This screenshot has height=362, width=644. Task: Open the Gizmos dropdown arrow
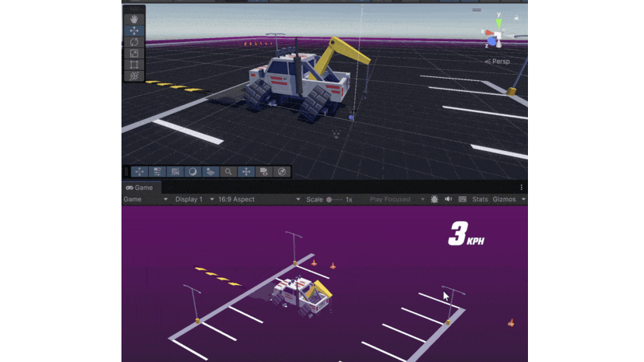523,199
